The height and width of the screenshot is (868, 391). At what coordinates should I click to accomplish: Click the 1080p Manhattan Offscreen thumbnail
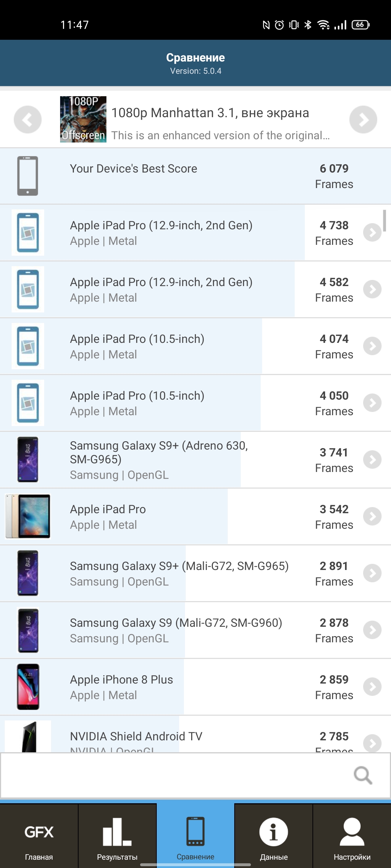(83, 119)
